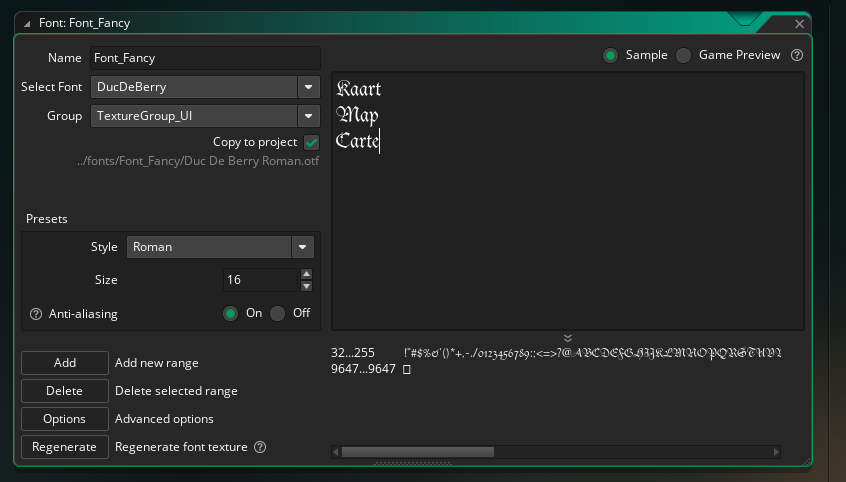Click the Add range button
846x482 pixels.
tap(65, 363)
